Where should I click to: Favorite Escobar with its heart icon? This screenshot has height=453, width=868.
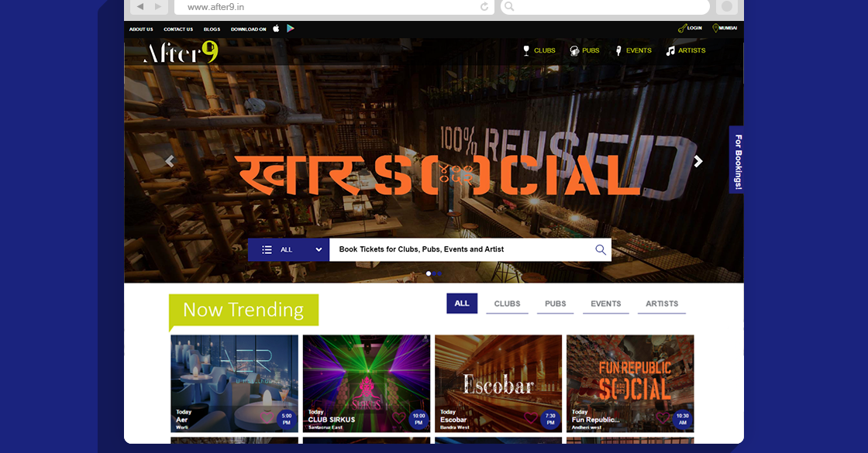(530, 417)
